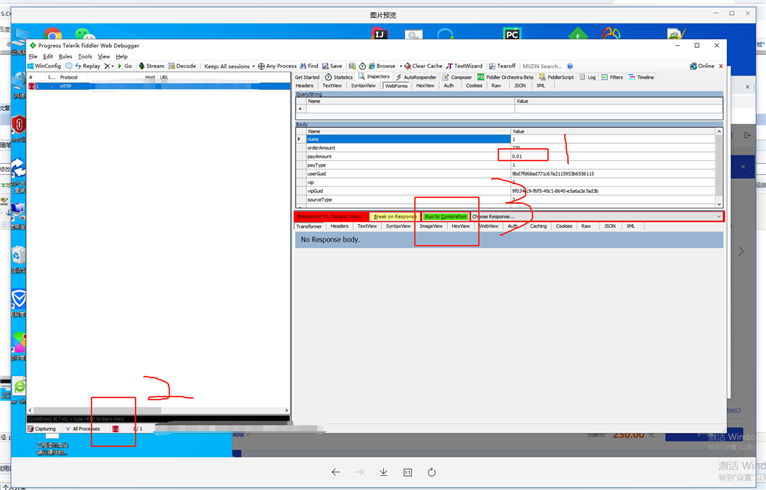Click the blue help icon beside MSDN Search
The width and height of the screenshot is (766, 490).
tap(570, 66)
